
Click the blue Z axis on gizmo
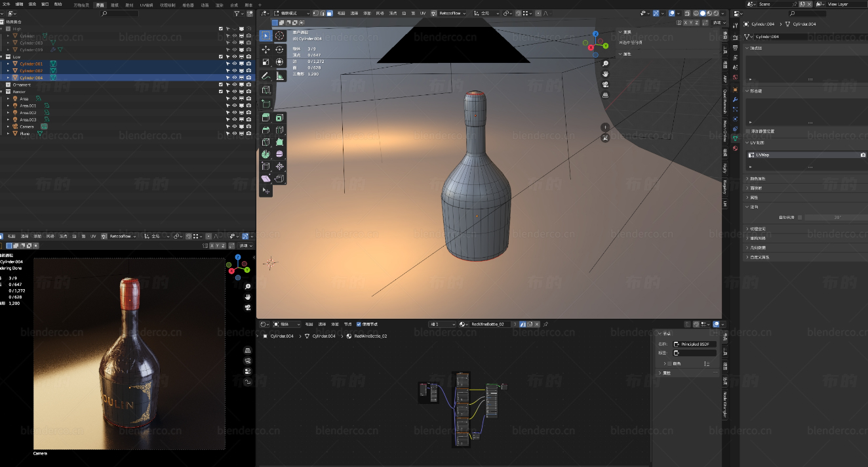coord(595,33)
